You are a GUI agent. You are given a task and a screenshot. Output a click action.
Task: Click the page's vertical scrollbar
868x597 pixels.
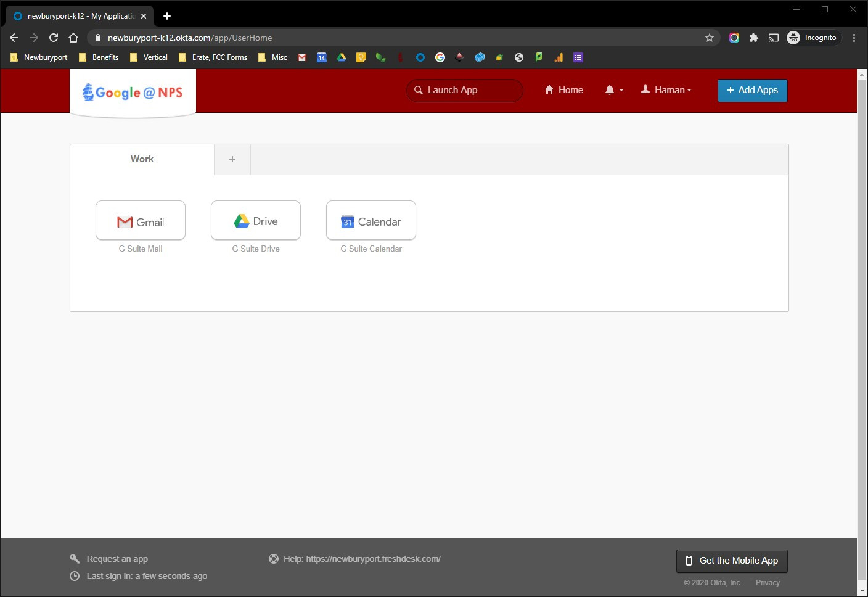click(862, 329)
